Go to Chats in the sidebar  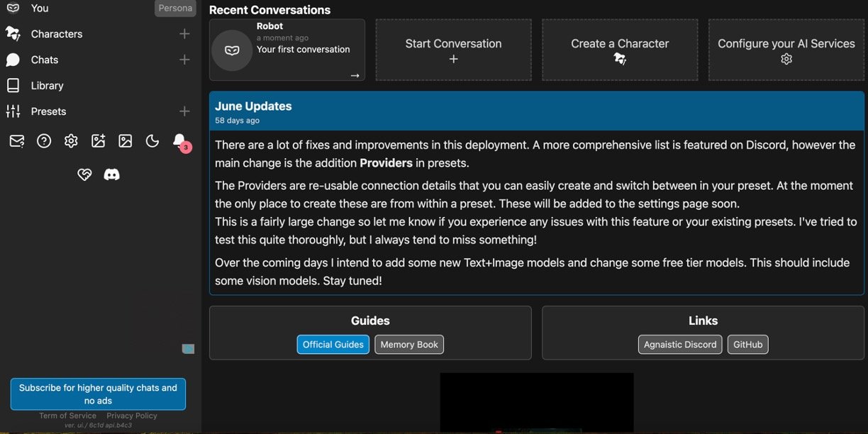[x=44, y=60]
